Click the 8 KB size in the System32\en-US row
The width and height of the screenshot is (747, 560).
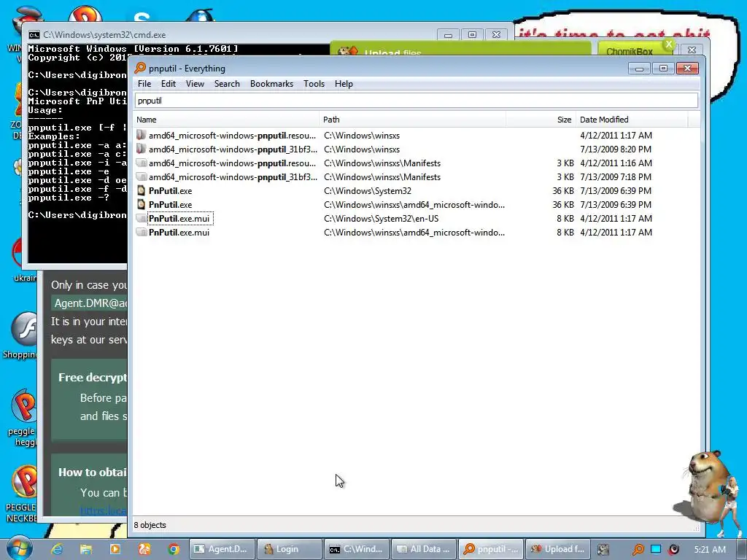click(565, 219)
